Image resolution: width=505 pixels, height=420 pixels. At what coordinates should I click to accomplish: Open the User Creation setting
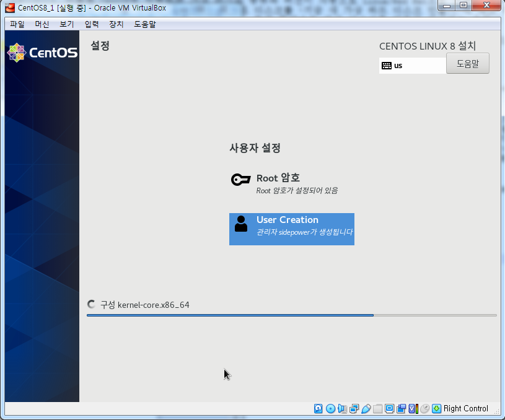(x=292, y=229)
